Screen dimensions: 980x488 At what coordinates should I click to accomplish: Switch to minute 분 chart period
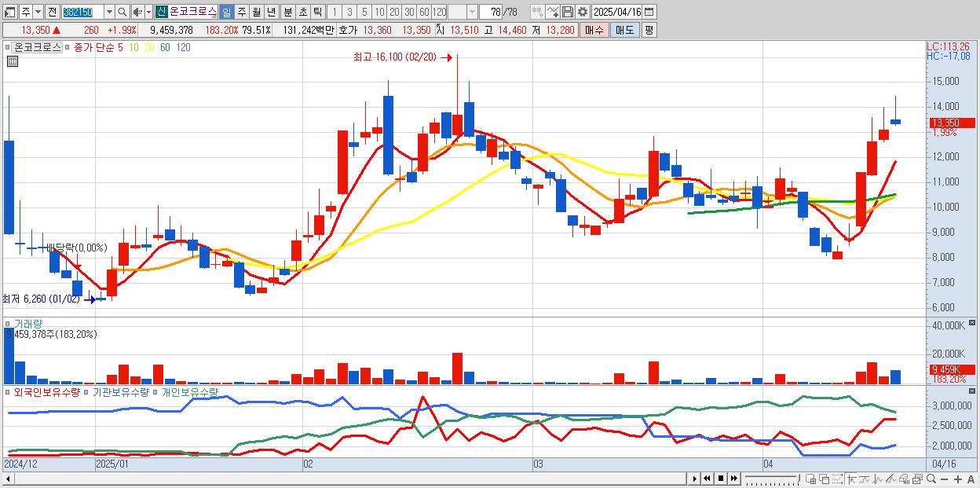tap(287, 12)
